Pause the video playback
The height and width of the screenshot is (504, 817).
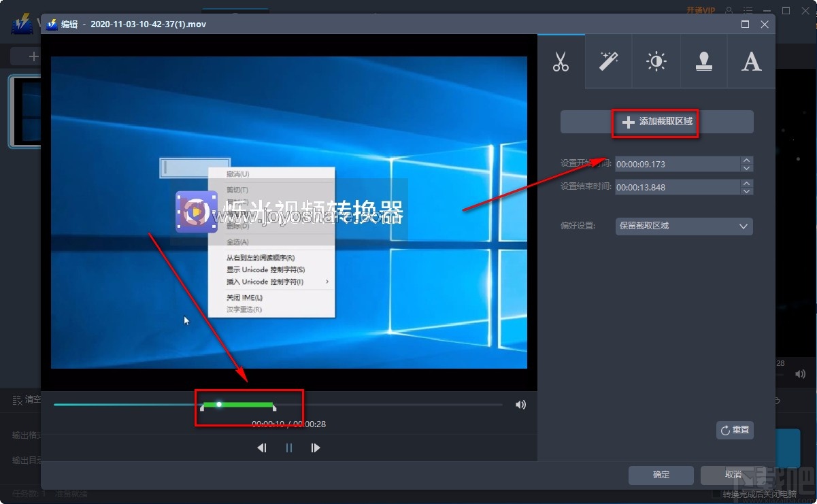click(288, 448)
